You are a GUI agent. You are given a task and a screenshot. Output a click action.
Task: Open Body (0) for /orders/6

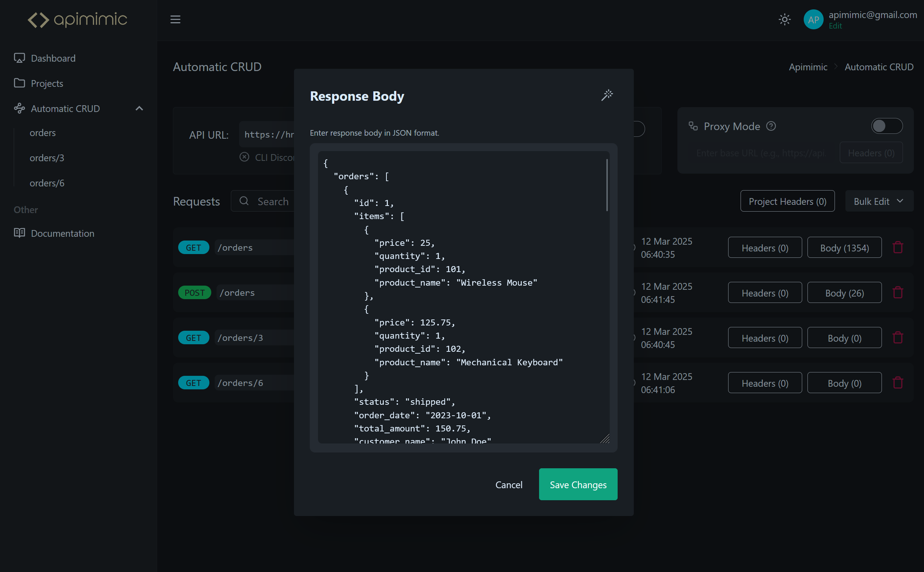coord(844,383)
